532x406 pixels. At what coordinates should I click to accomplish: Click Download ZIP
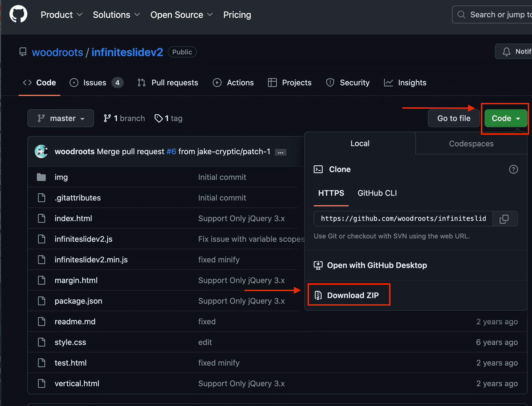[349, 295]
